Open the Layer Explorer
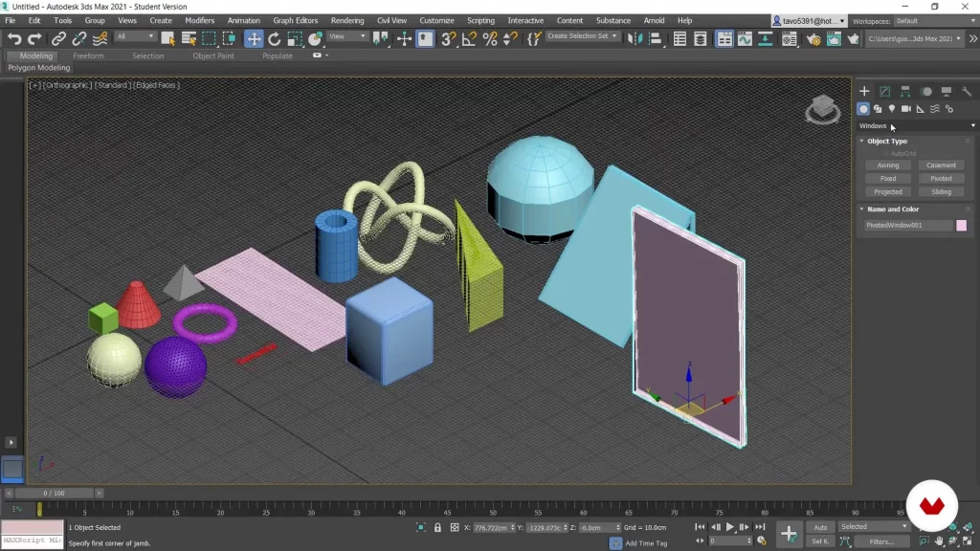980x551 pixels. (700, 38)
